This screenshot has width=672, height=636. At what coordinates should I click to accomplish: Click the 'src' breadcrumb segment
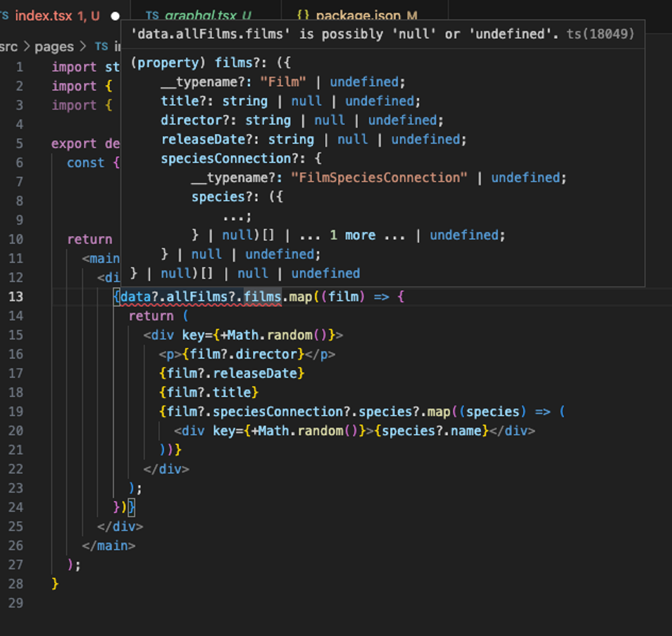9,47
